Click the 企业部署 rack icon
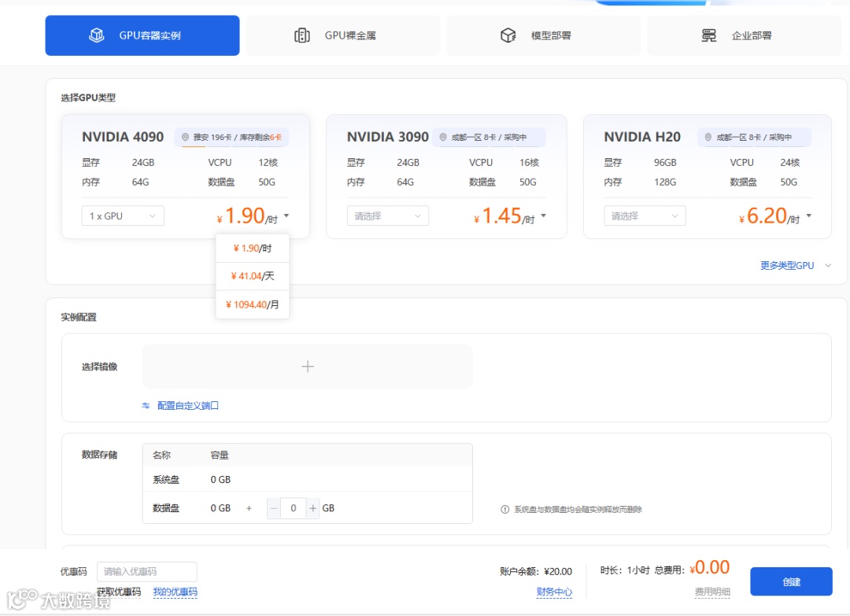This screenshot has width=850, height=616. [708, 35]
